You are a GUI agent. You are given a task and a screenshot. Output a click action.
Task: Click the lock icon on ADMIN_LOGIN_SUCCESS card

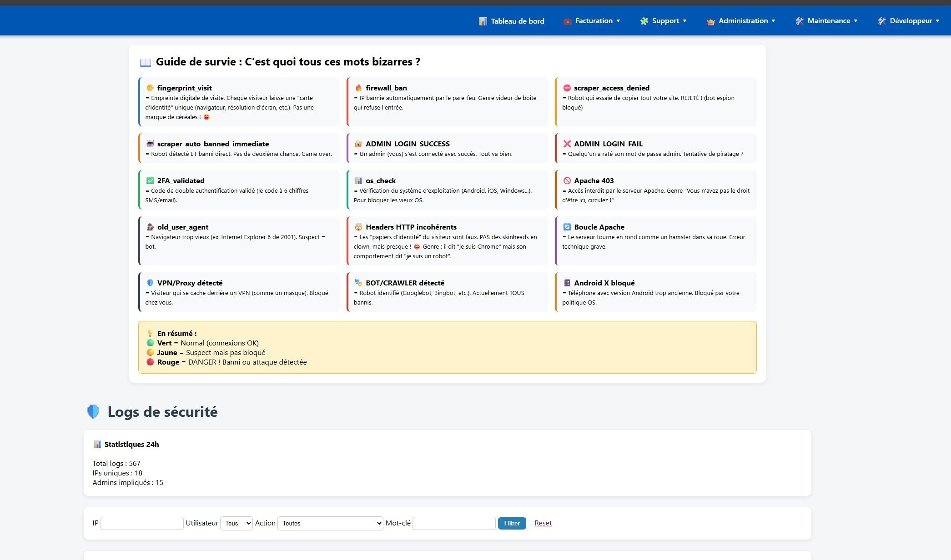coord(358,144)
